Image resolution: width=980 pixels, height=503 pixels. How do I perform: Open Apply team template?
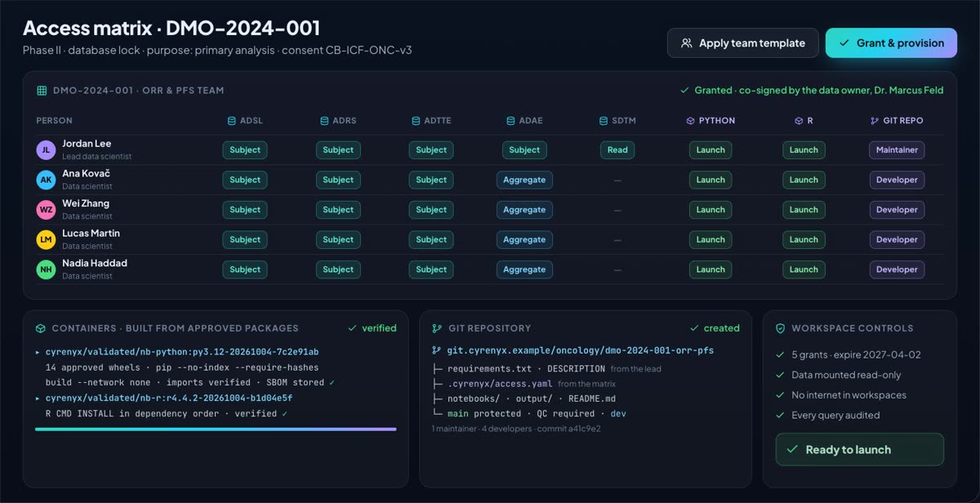(x=743, y=43)
